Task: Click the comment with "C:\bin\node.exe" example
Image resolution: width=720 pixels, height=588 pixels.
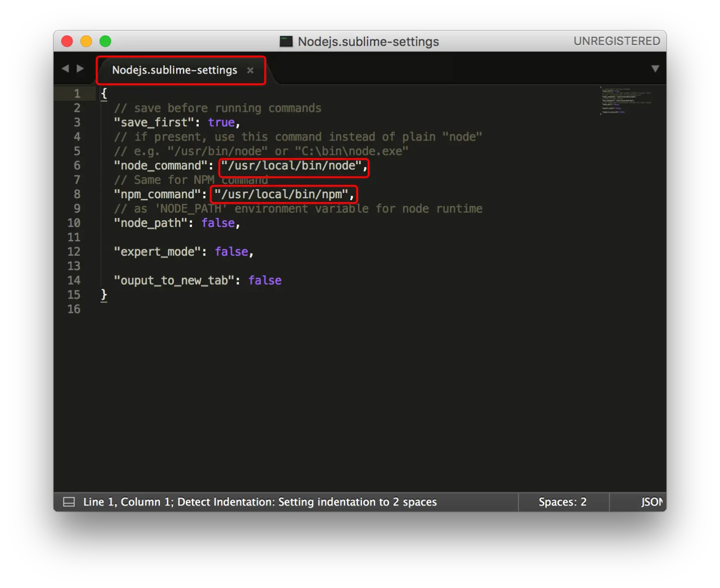Action: coord(261,151)
